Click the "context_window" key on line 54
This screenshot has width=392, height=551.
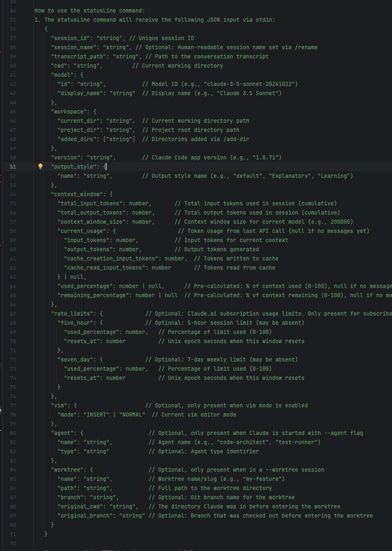[77, 194]
